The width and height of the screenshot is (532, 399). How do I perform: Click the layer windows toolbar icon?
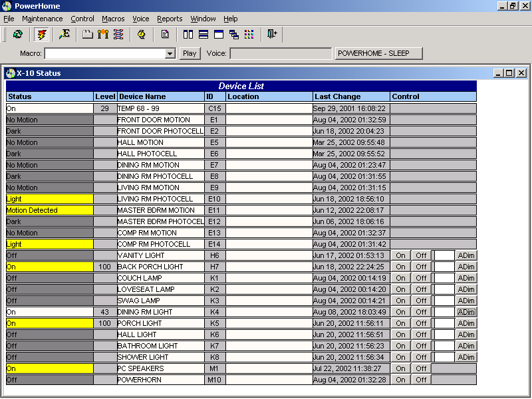(219, 35)
